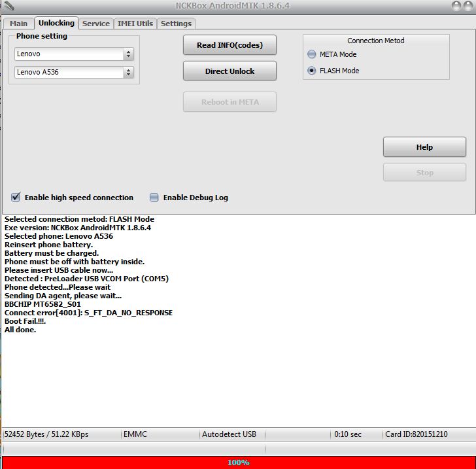The height and width of the screenshot is (469, 476).
Task: Click the NCKBox app icon in title bar
Action: point(8,5)
